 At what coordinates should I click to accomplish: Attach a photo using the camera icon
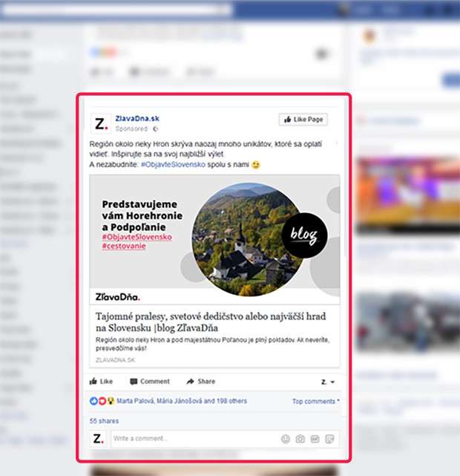[300, 439]
